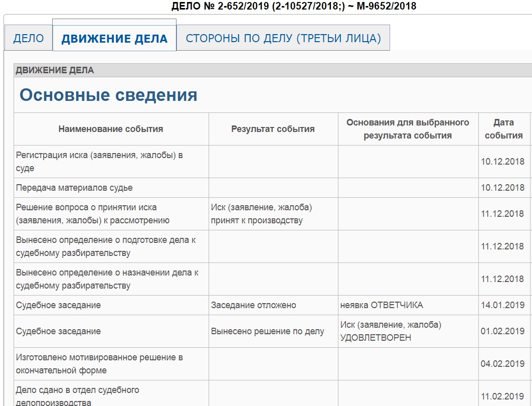Click Дело сдано в отдел судебного делопроизводства
This screenshot has width=532, height=406.
pos(78,395)
